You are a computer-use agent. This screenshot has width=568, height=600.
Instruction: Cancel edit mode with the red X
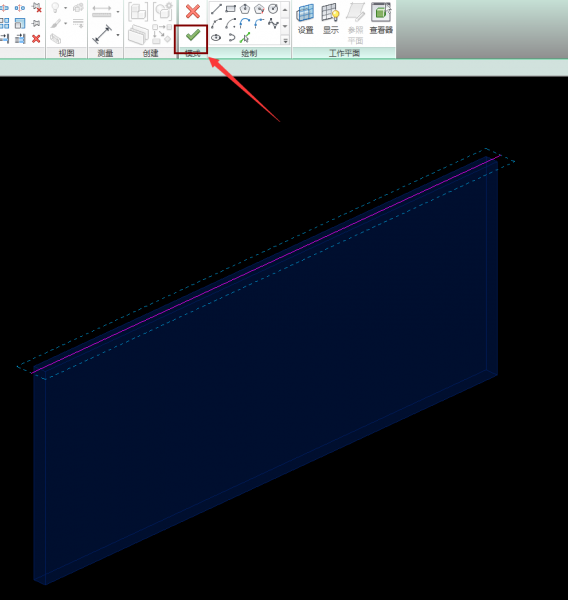click(193, 11)
